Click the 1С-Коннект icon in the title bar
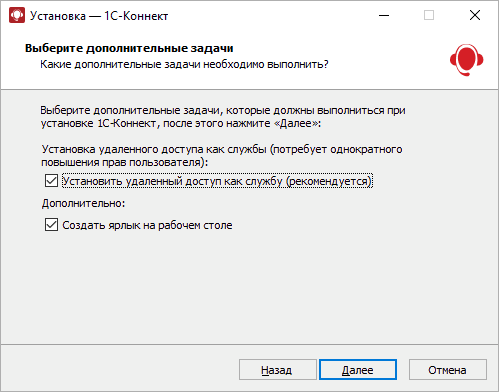Screen dimensions: 499x392 pyautogui.click(x=17, y=15)
